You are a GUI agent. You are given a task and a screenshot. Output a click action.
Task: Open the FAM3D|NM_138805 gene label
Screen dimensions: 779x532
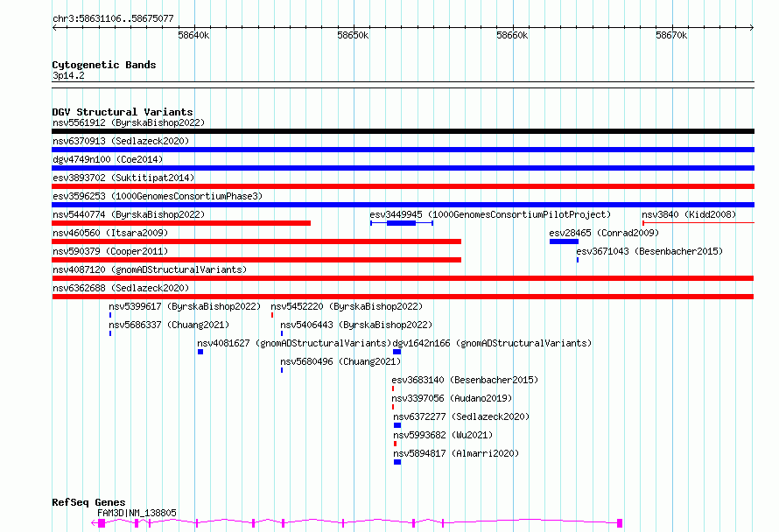pyautogui.click(x=137, y=513)
